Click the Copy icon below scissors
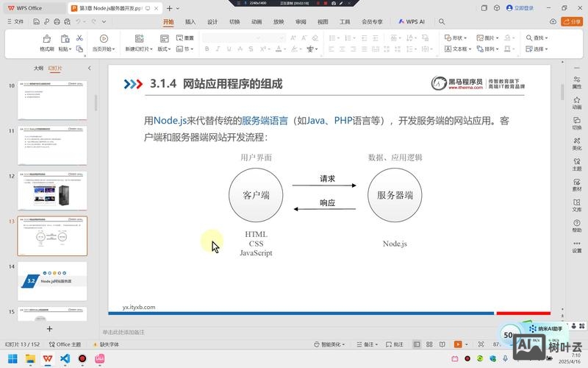The width and height of the screenshot is (588, 368). click(79, 49)
